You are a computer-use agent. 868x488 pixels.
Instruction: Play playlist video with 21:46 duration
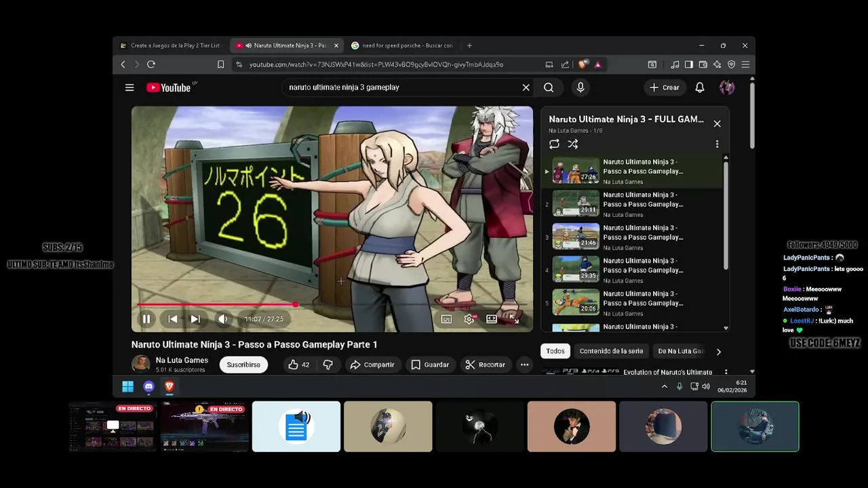coord(633,237)
